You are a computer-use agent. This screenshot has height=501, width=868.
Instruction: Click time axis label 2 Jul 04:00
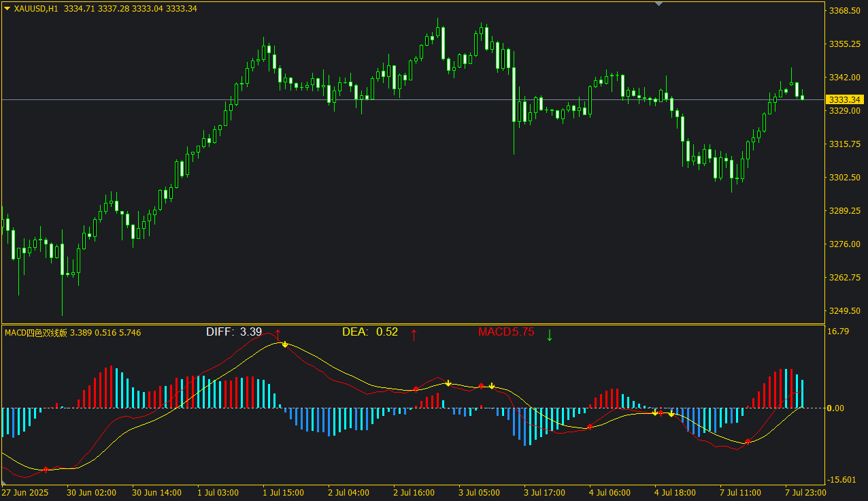pos(349,493)
